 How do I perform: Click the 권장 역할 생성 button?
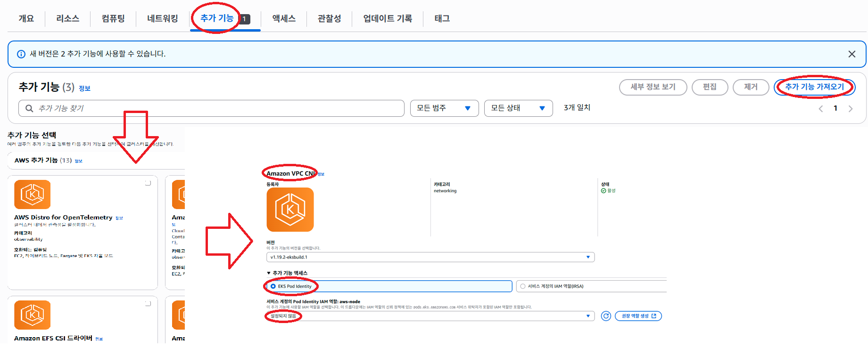click(x=638, y=316)
